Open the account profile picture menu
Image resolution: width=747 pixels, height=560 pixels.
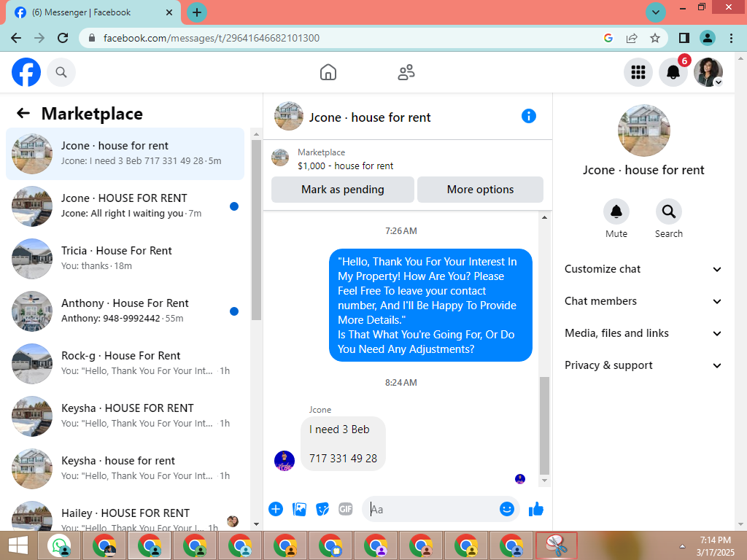(708, 72)
